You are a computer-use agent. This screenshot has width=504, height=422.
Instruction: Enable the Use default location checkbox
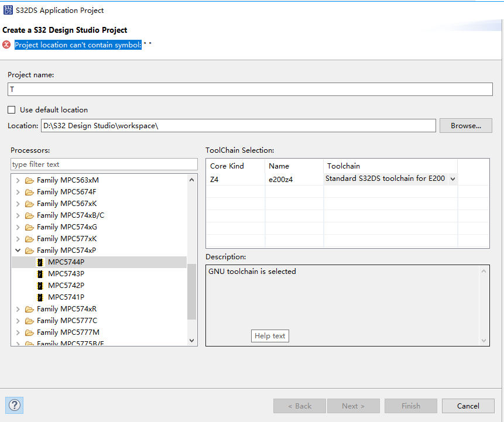click(x=12, y=110)
